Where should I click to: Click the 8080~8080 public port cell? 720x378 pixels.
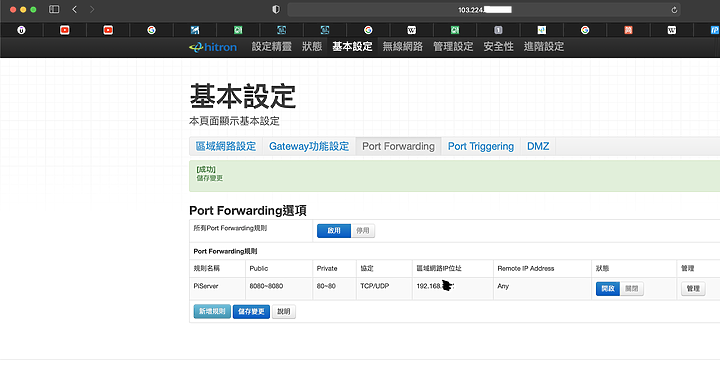[266, 286]
